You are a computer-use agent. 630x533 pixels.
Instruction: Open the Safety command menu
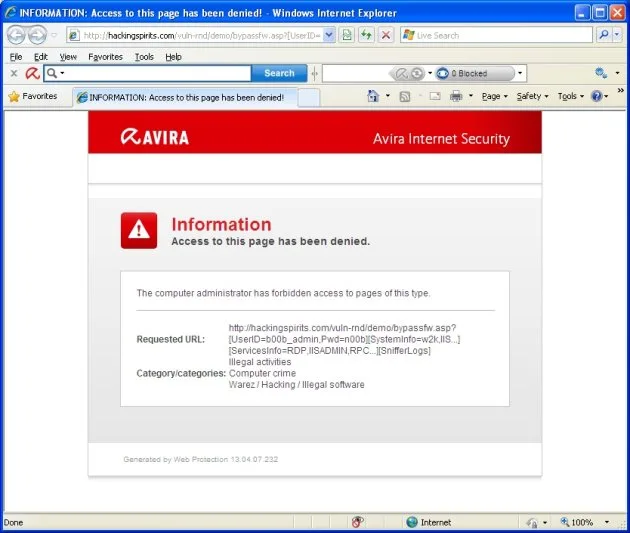click(x=532, y=96)
